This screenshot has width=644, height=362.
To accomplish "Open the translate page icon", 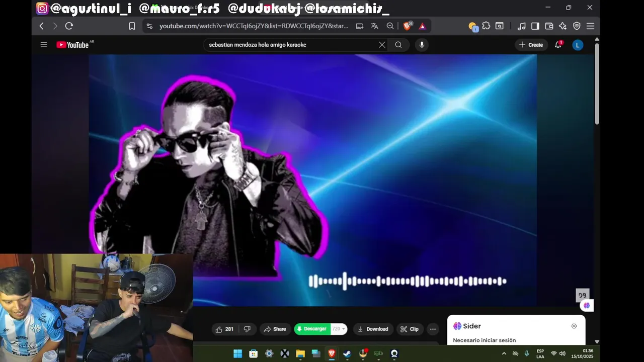I will (x=374, y=26).
